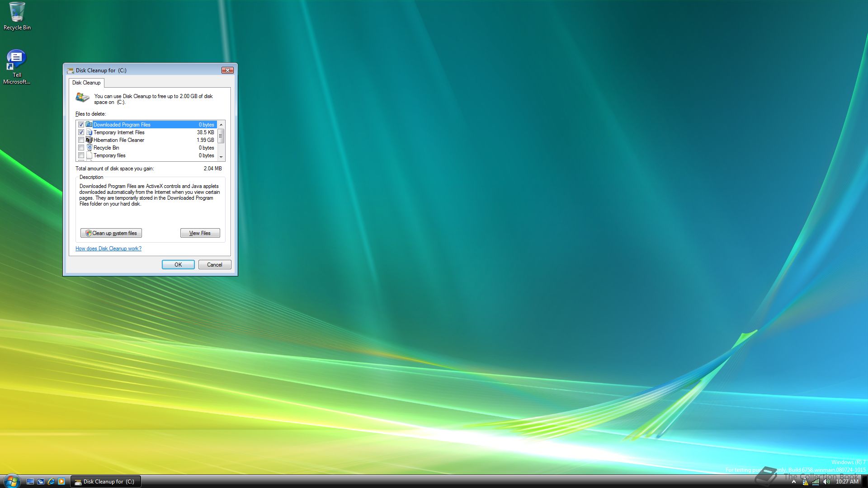Click the file list scrollbar thumb
Screen dimensions: 868x488
click(221, 136)
